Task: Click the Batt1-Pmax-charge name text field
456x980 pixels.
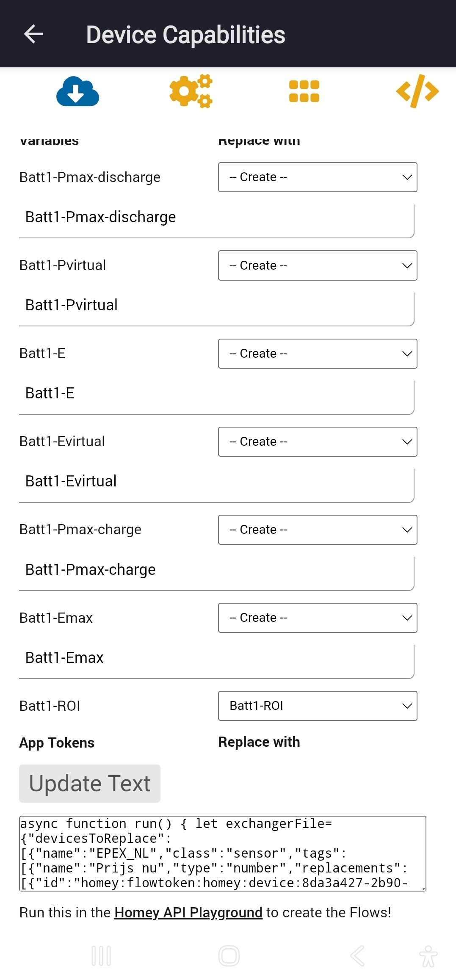Action: [216, 570]
